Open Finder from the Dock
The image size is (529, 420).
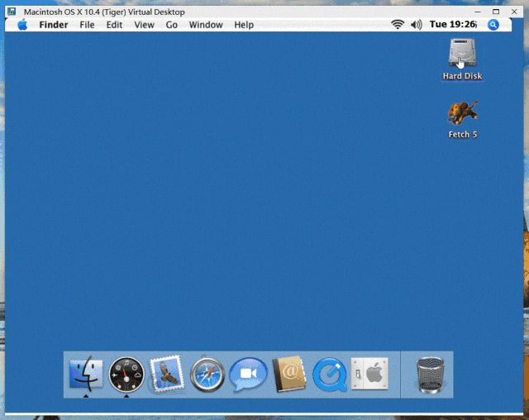(85, 374)
